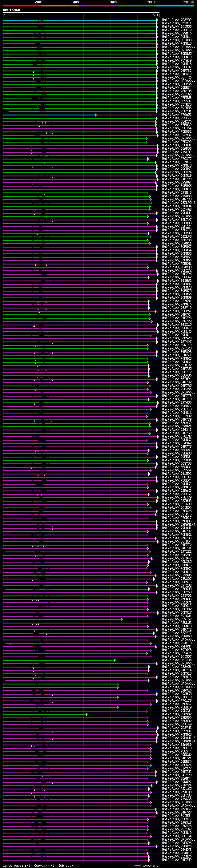The height and width of the screenshot is (868, 197).
Task: Select the UniRef100_Q9LEU7 hit
Action: pos(176,67)
